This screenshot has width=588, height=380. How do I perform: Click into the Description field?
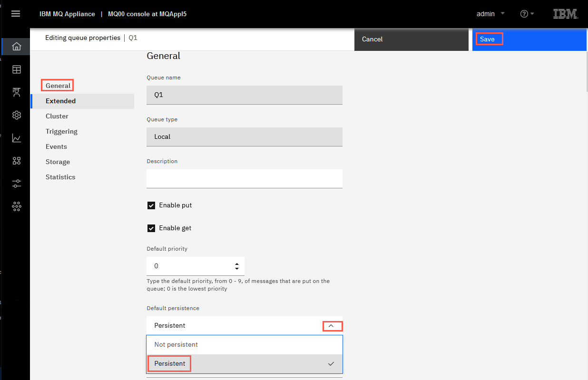[245, 178]
